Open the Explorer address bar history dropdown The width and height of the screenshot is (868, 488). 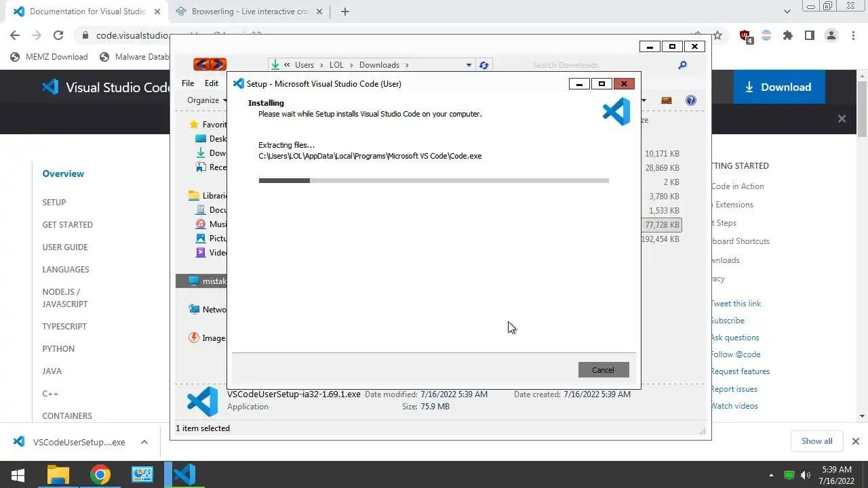tap(469, 65)
